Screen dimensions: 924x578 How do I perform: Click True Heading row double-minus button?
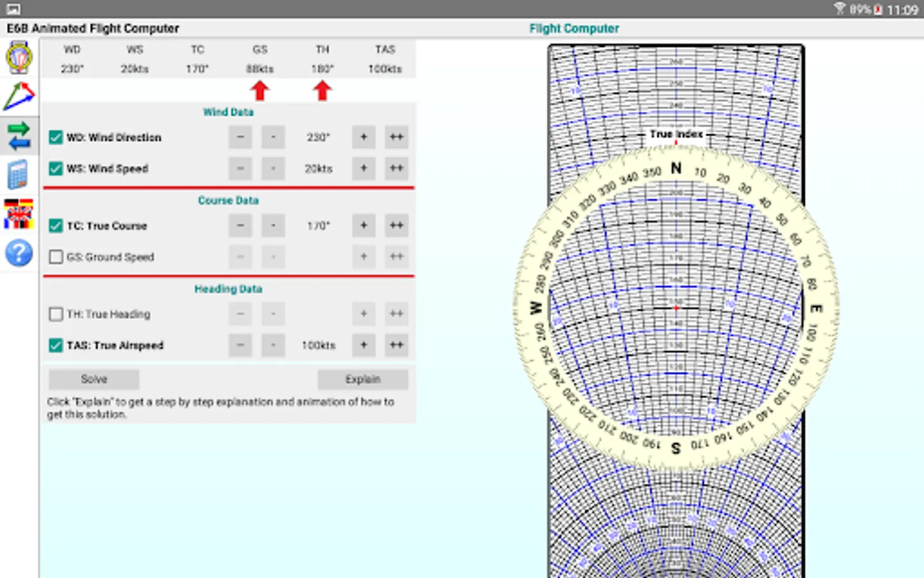(x=241, y=313)
